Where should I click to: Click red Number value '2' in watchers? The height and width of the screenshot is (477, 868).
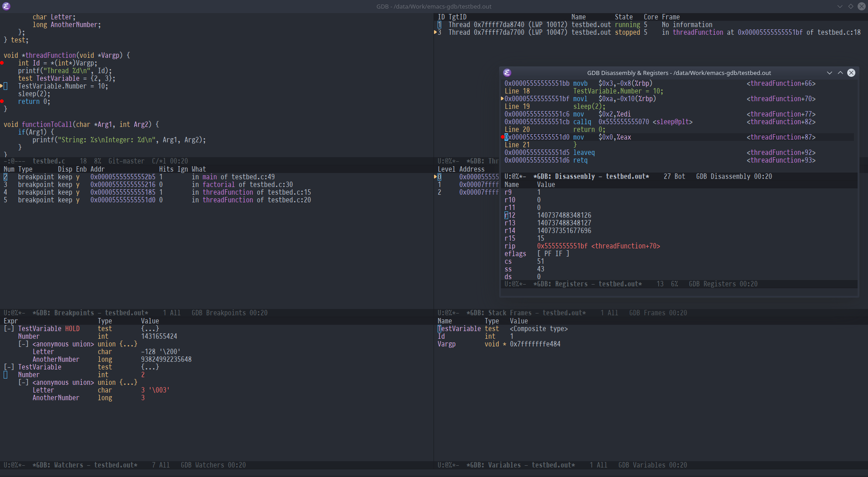tap(143, 375)
